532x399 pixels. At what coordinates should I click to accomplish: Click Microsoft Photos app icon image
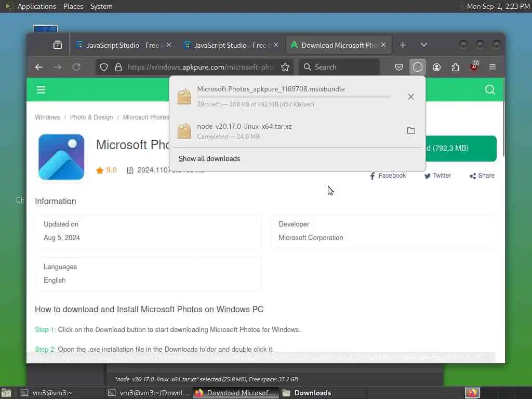[x=61, y=157]
